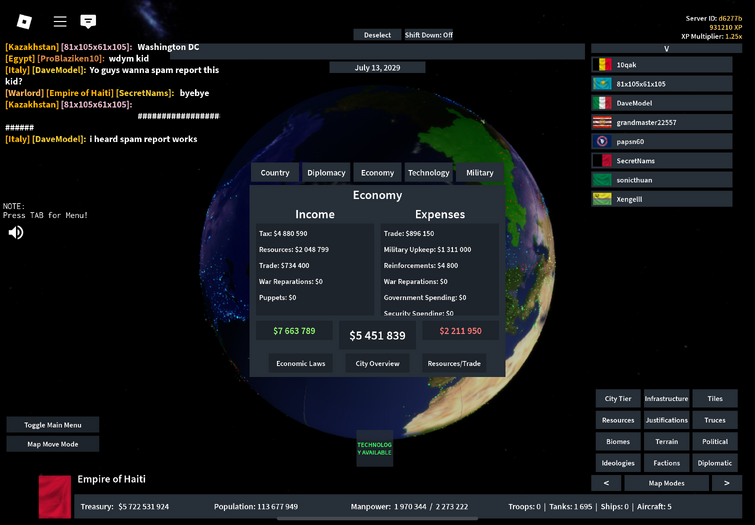Select Resources map mode
The height and width of the screenshot is (525, 755).
coord(618,420)
